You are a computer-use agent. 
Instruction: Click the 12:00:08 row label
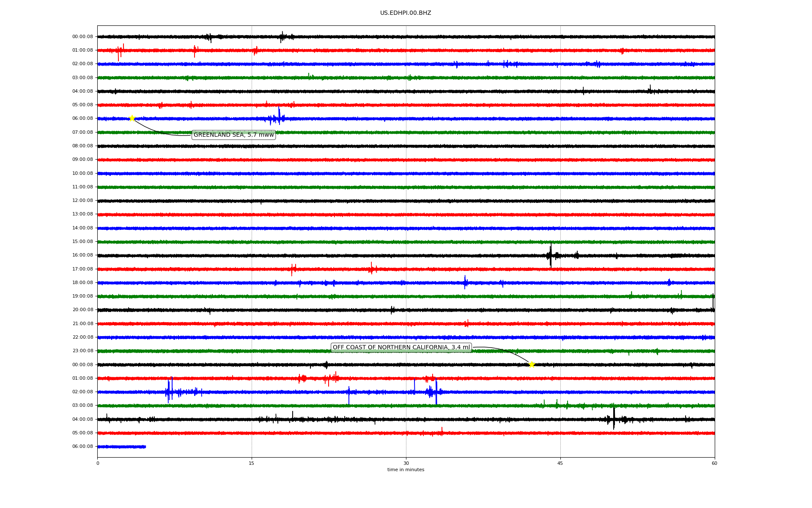coord(82,201)
